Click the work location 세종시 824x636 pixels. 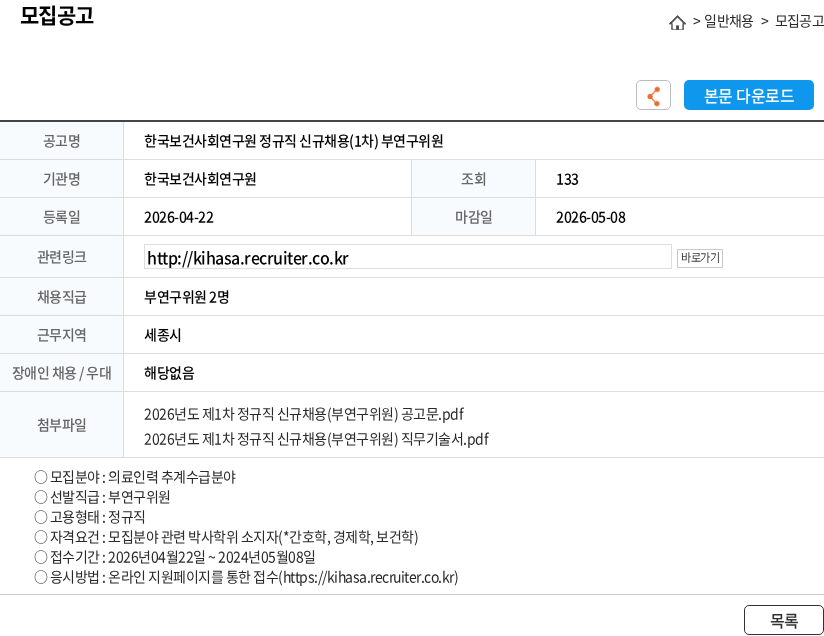pos(162,335)
